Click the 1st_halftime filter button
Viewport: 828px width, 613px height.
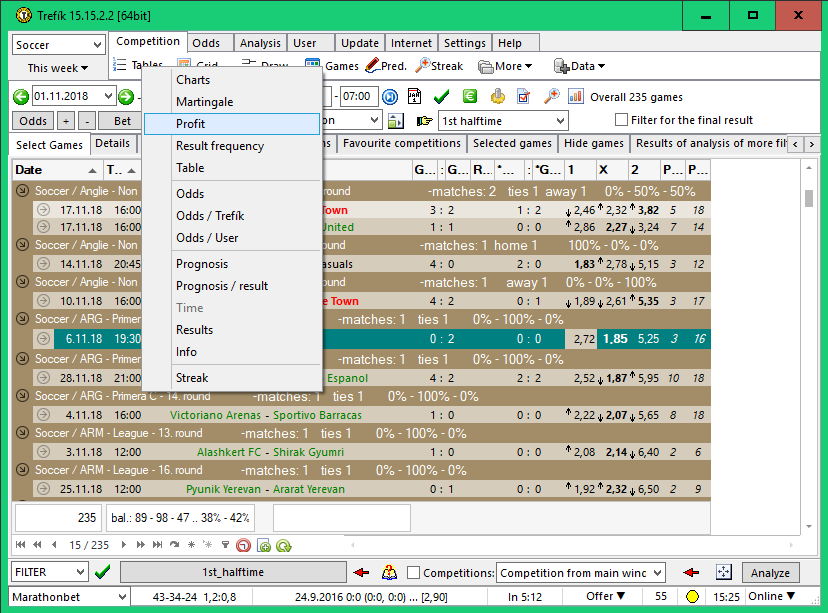(233, 573)
